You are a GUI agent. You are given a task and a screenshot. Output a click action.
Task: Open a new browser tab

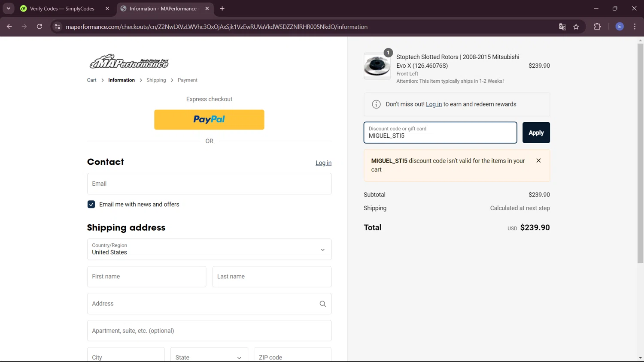[222, 9]
